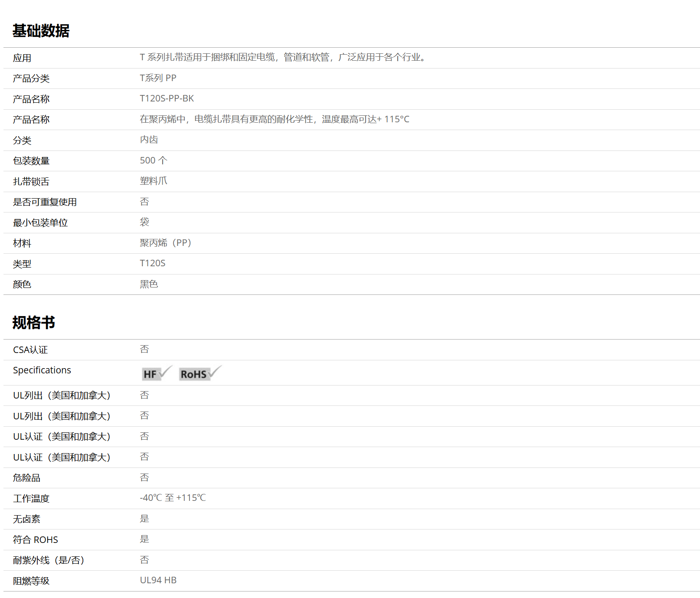Click the 耐紫外线（是/否）row label
The height and width of the screenshot is (598, 700).
[x=49, y=560]
